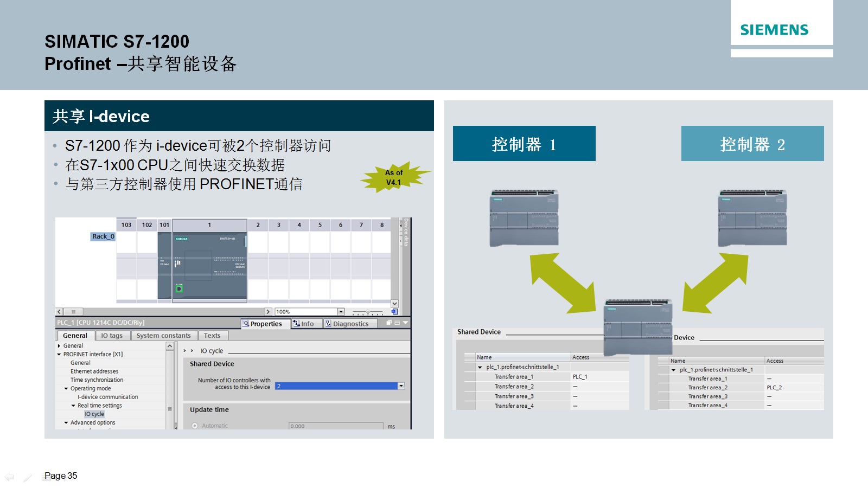Select General under PROFINET interface
868x488 pixels.
click(80, 363)
